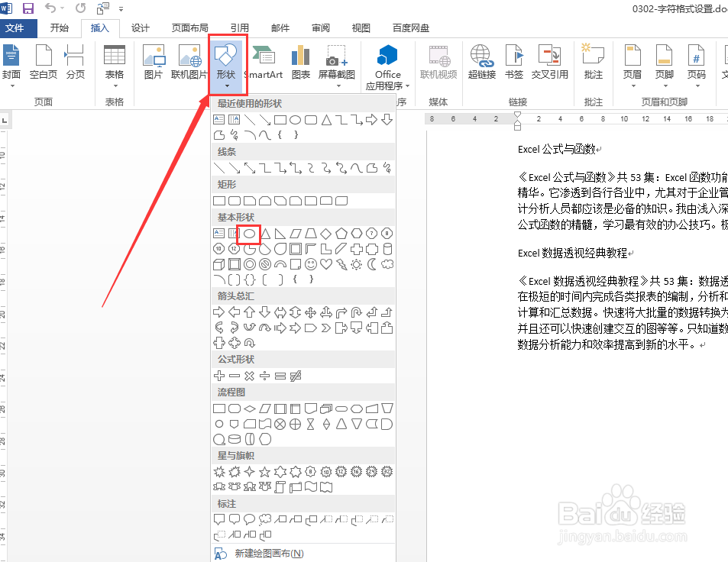Click the Undo arrow icon
The height and width of the screenshot is (562, 728).
(50, 8)
